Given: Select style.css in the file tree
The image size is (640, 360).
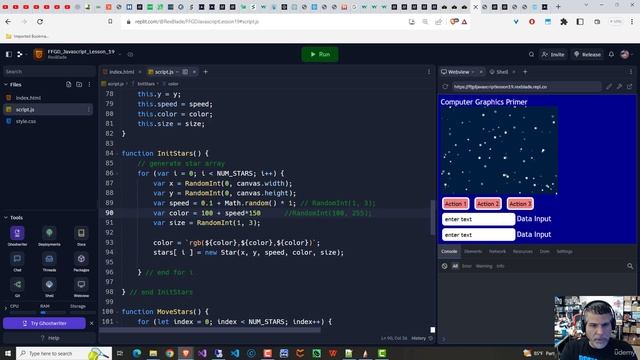Looking at the screenshot, I should tap(25, 121).
